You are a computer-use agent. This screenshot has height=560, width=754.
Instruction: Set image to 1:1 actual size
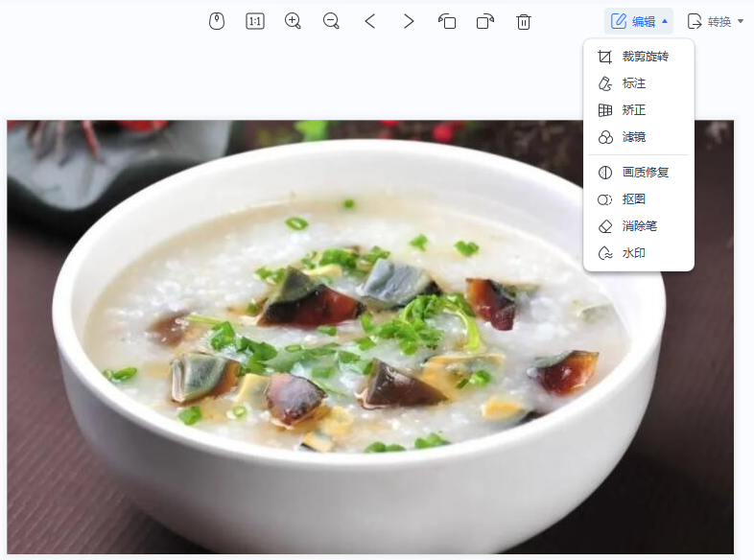click(255, 21)
